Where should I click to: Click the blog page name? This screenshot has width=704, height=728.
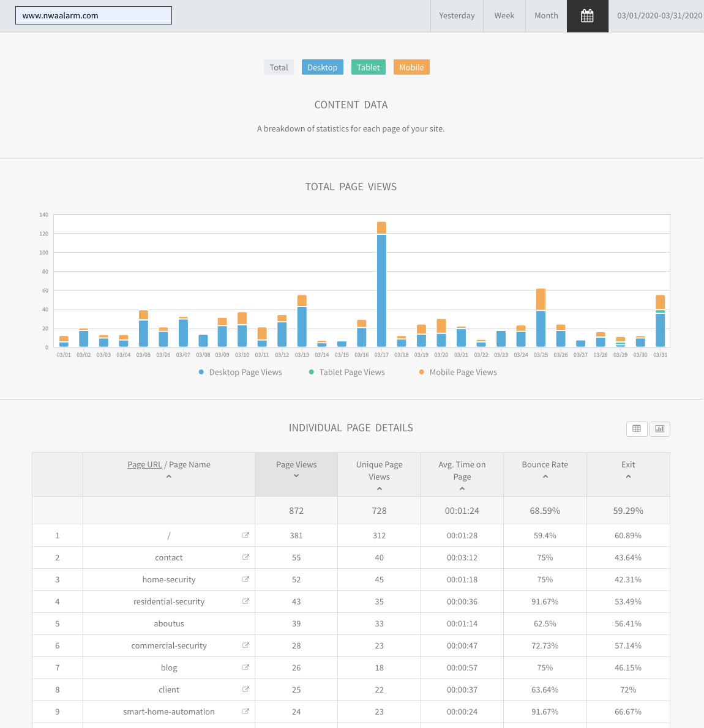tap(169, 667)
